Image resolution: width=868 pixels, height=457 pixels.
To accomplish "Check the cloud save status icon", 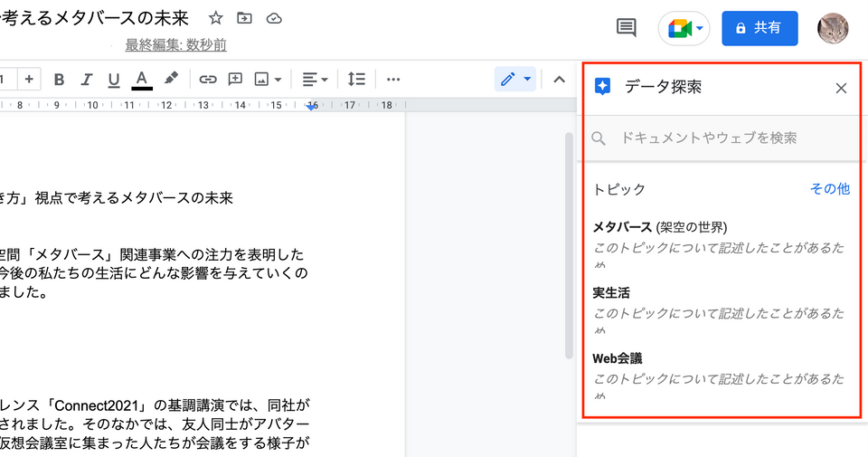I will tap(274, 19).
